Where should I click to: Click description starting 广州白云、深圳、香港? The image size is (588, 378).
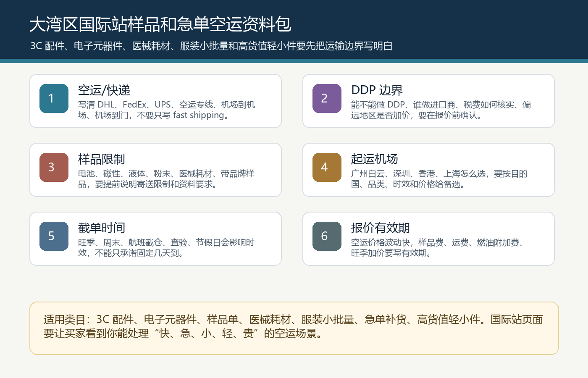tap(439, 178)
